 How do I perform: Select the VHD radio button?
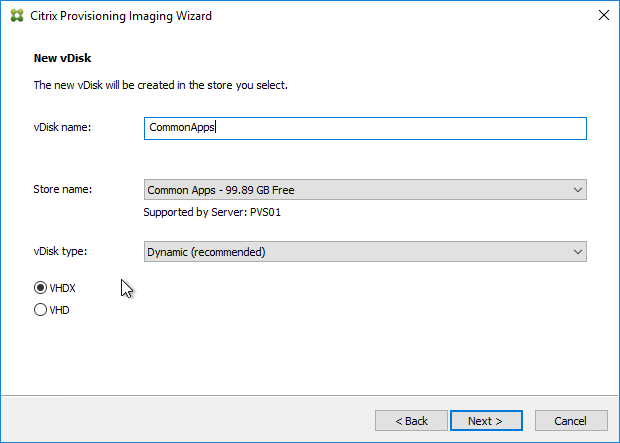click(40, 309)
